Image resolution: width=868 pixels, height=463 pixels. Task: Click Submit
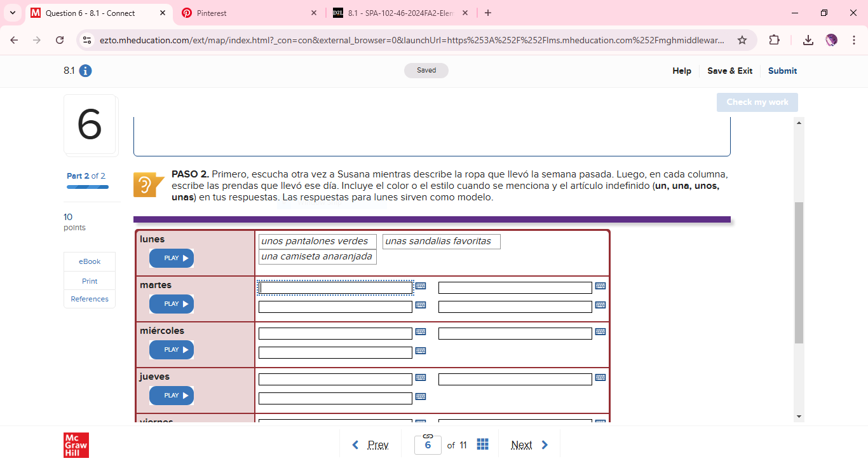coord(782,71)
